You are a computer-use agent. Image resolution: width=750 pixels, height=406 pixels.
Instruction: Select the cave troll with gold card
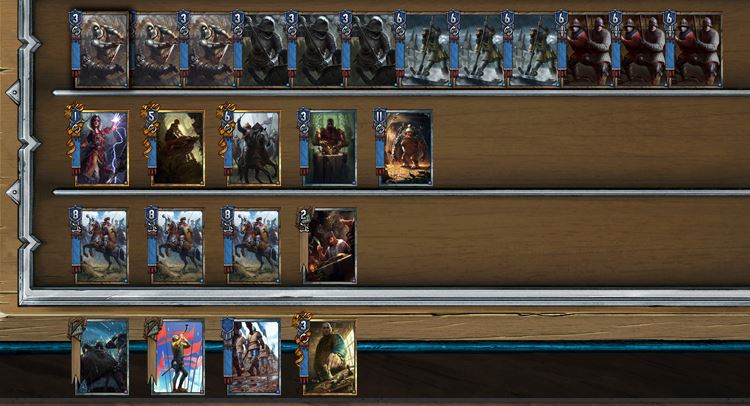406,148
